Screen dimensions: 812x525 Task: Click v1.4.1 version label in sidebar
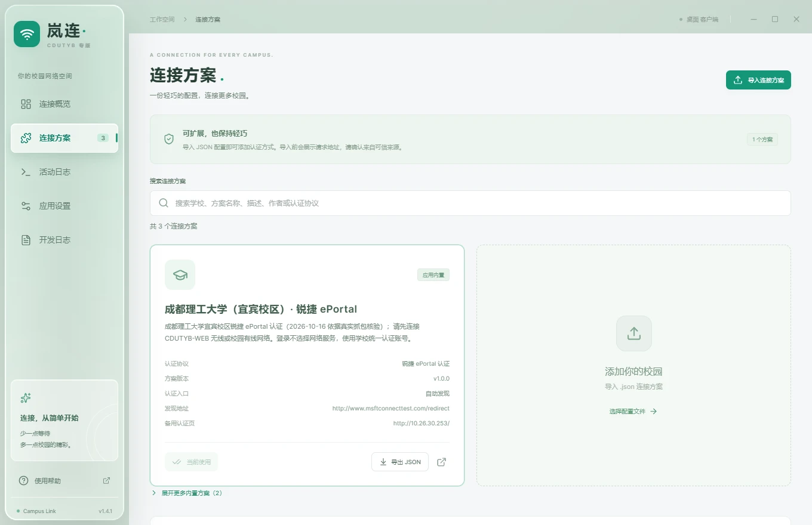(x=106, y=511)
